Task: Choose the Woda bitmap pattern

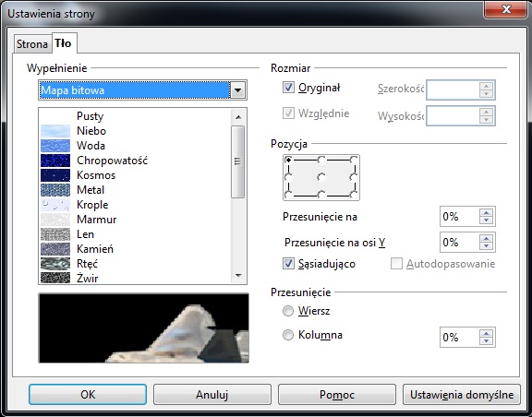Action: 135,146
